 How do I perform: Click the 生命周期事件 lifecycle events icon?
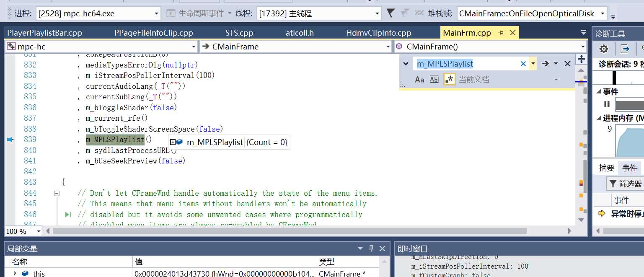[x=171, y=13]
